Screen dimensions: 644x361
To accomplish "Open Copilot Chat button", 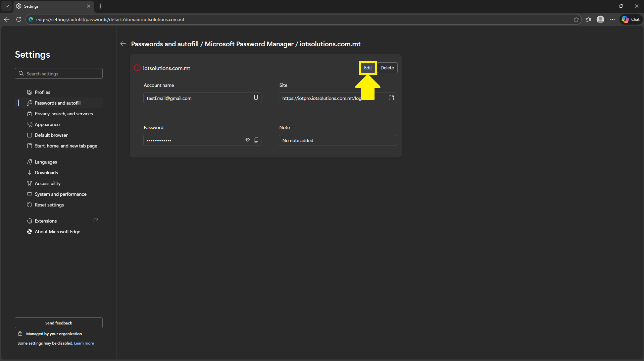I will [631, 19].
